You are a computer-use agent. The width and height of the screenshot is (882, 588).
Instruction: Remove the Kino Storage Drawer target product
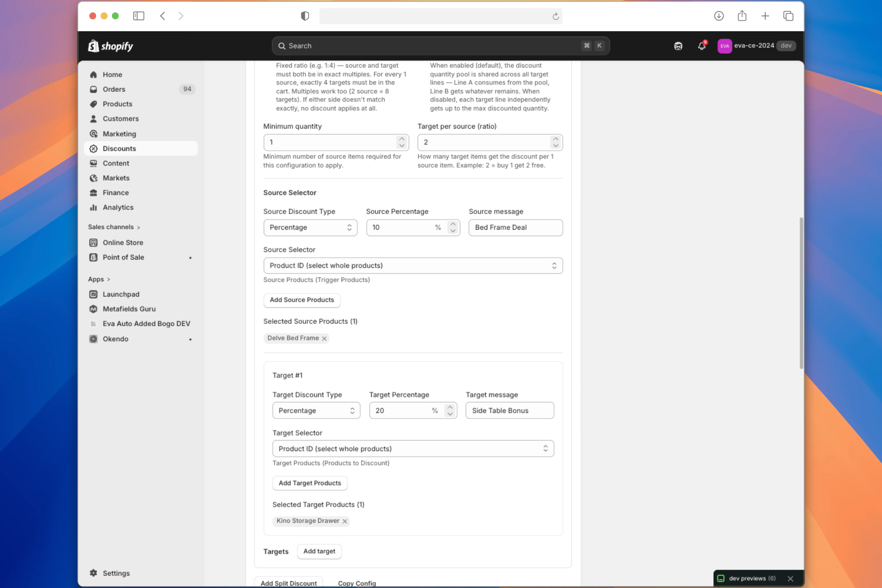click(x=345, y=521)
